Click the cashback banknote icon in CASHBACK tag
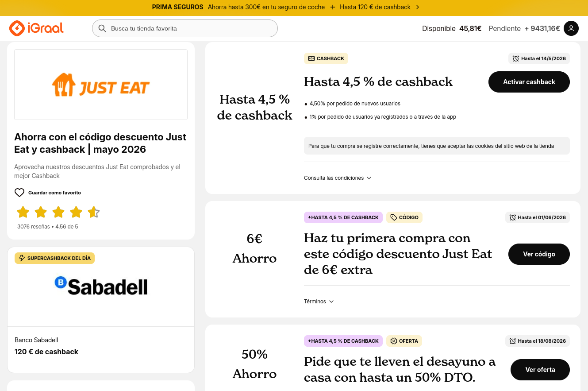 pyautogui.click(x=311, y=58)
